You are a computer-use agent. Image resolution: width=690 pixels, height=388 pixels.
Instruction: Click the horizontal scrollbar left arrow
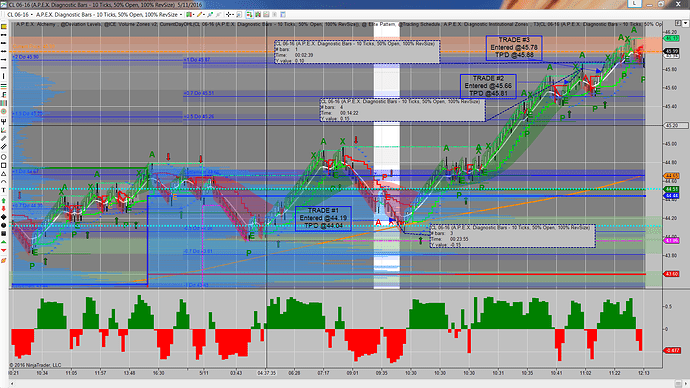[x=12, y=384]
